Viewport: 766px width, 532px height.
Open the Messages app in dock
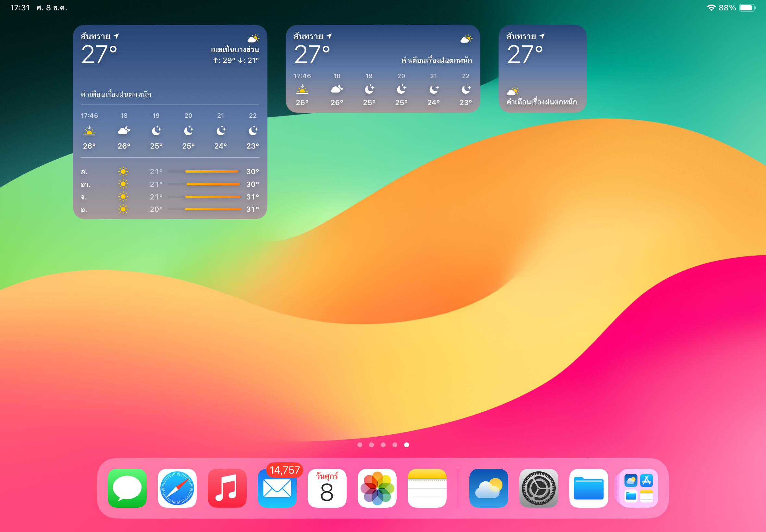click(127, 488)
